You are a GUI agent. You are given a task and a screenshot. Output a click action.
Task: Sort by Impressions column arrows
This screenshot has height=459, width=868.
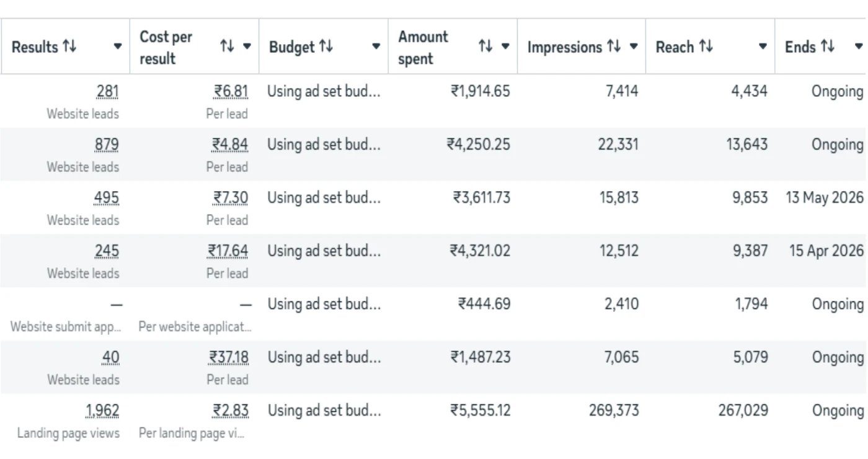tap(614, 47)
